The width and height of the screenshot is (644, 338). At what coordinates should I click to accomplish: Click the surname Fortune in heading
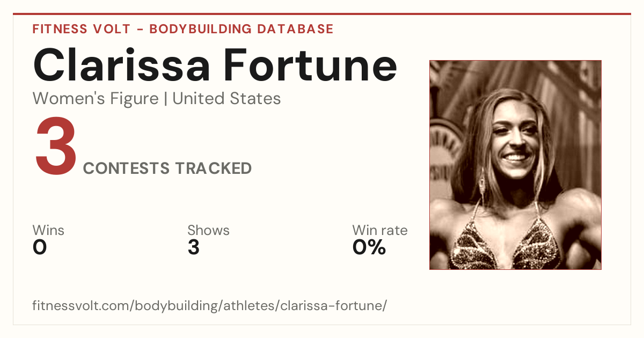pos(310,65)
